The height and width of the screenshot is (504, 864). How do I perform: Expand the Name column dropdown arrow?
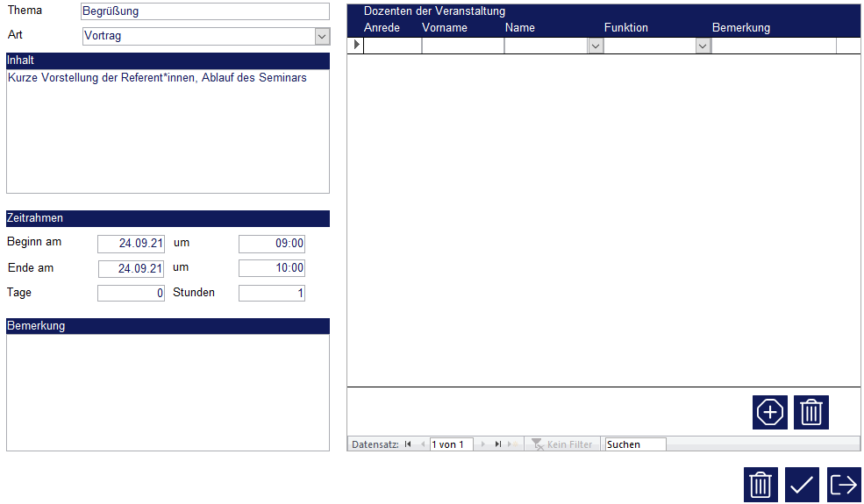click(596, 46)
